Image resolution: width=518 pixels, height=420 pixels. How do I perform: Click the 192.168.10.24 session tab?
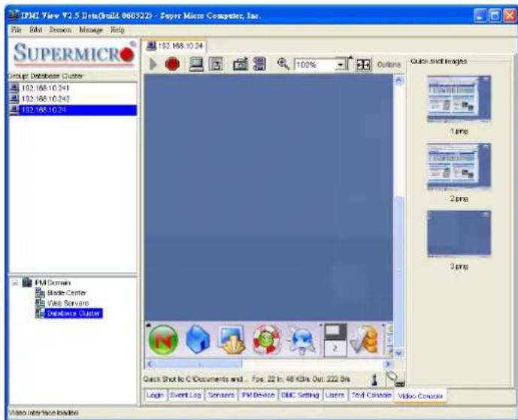(x=175, y=46)
